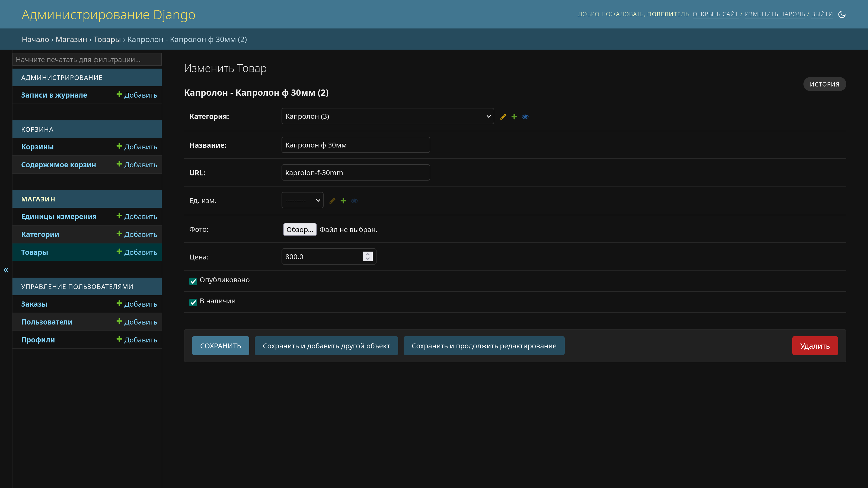Toggle the dark/light theme moon icon

[x=842, y=14]
